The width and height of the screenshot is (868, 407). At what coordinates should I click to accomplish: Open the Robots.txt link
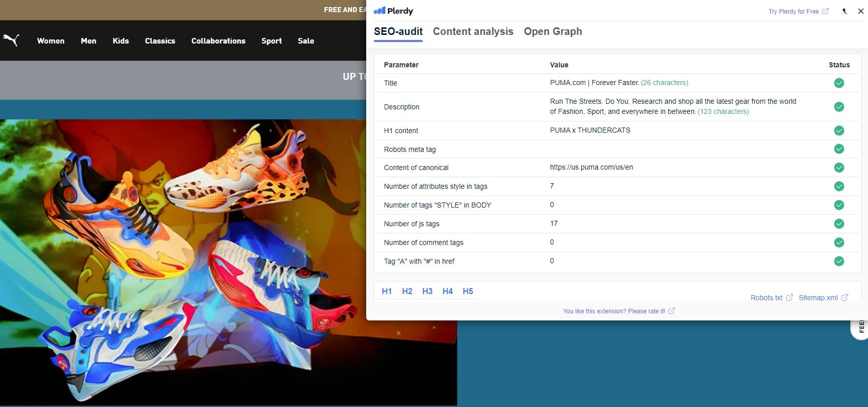[771, 298]
